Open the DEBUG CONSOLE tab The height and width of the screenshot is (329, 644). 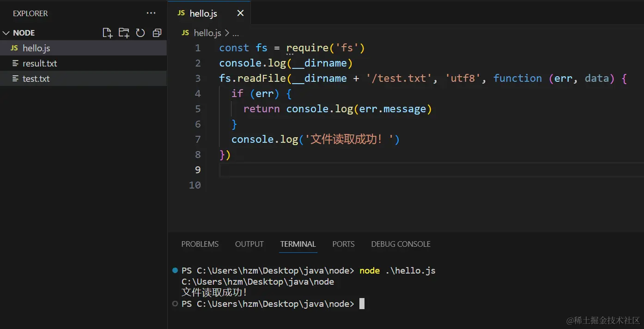(x=401, y=244)
